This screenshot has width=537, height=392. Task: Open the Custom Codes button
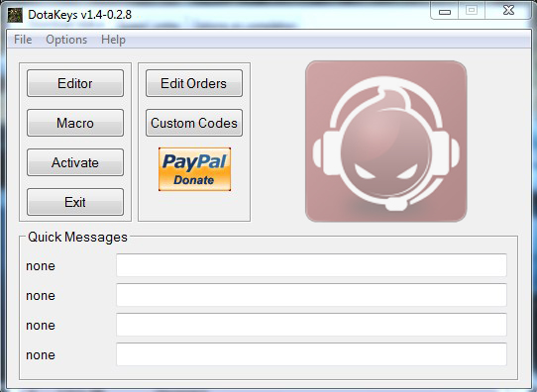point(194,123)
